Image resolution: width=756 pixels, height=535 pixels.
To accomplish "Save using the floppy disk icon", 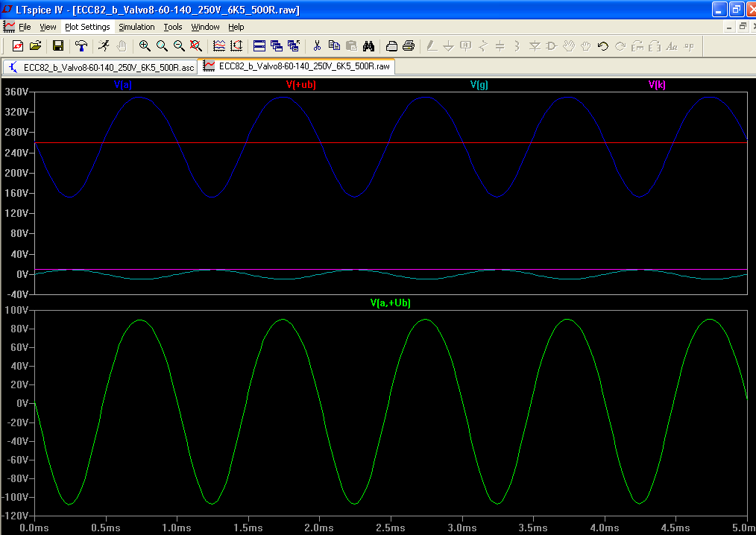I will [58, 46].
